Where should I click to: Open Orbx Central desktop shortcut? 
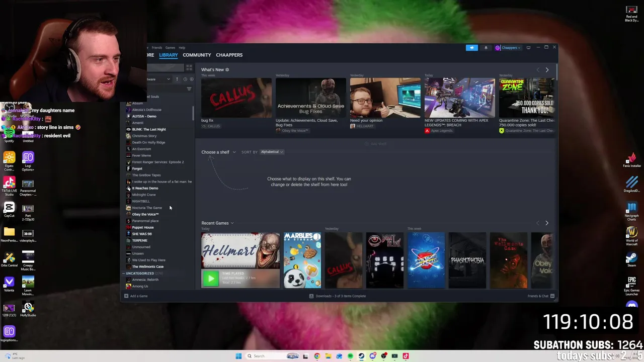pos(9,260)
